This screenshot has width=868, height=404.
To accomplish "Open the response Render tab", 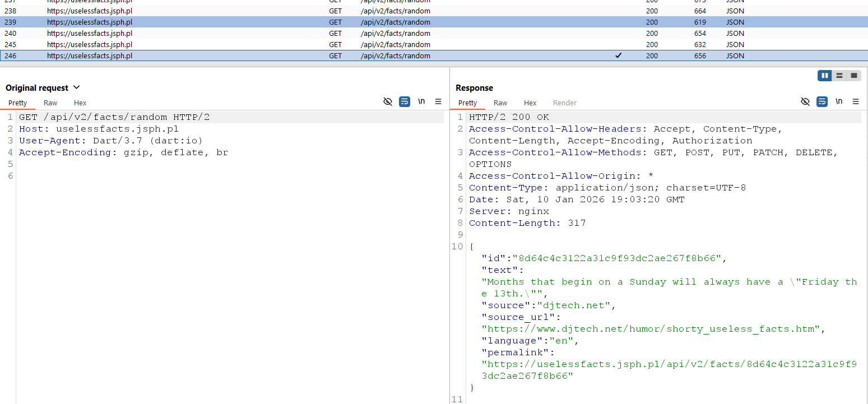I will (x=564, y=103).
